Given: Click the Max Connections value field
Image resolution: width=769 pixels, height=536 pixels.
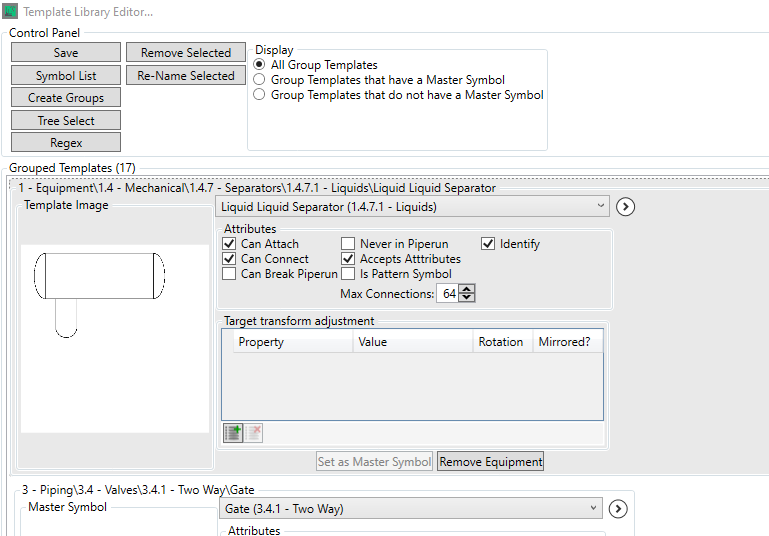Looking at the screenshot, I should pos(448,294).
